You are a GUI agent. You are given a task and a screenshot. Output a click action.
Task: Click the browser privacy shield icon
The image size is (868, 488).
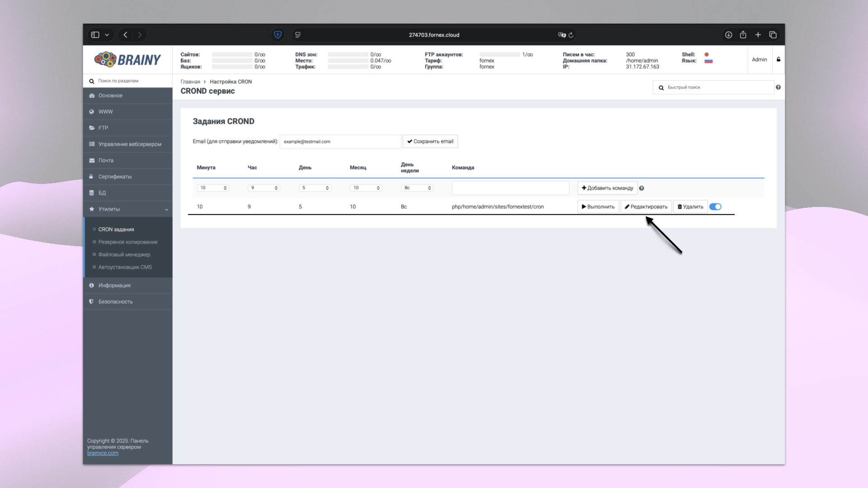[278, 35]
